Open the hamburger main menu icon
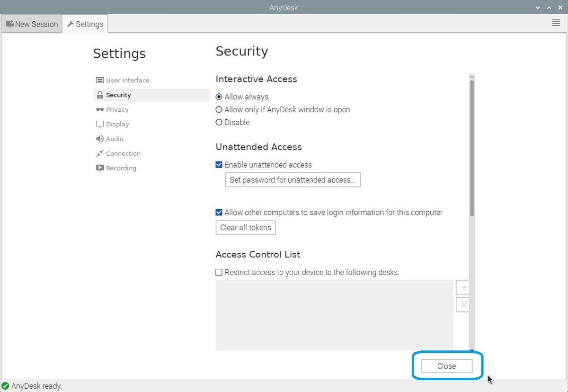568x392 pixels. (556, 23)
